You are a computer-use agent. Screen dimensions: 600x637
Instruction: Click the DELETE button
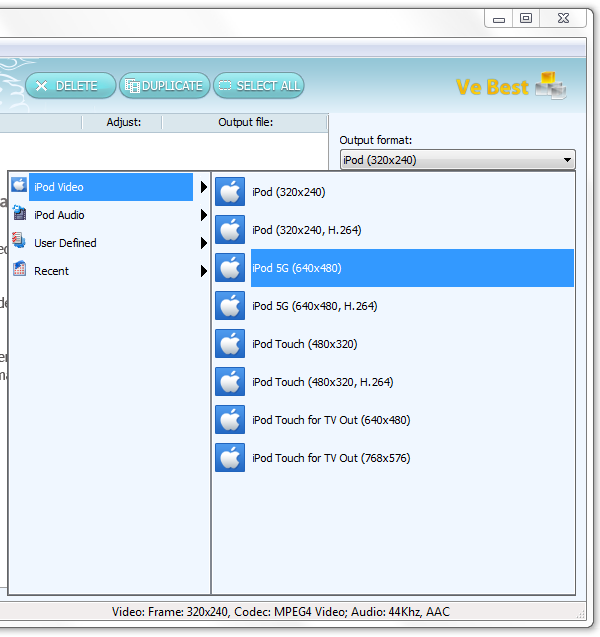click(71, 86)
